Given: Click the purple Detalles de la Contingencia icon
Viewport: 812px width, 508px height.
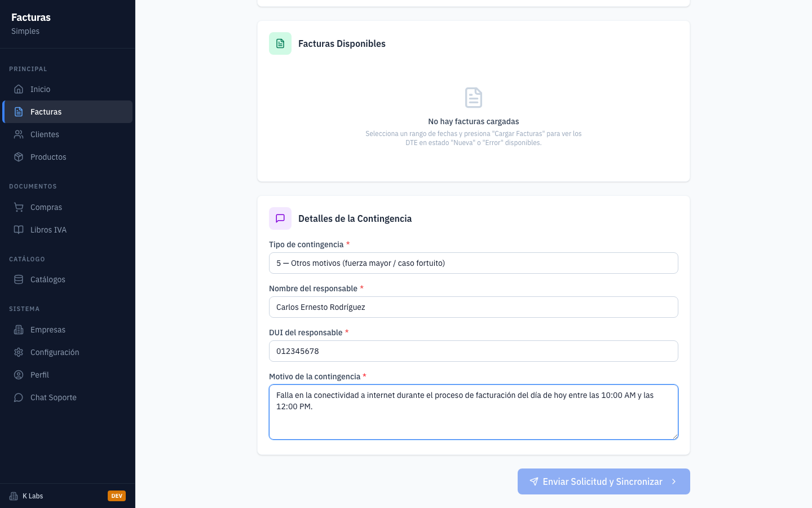Looking at the screenshot, I should pos(280,218).
